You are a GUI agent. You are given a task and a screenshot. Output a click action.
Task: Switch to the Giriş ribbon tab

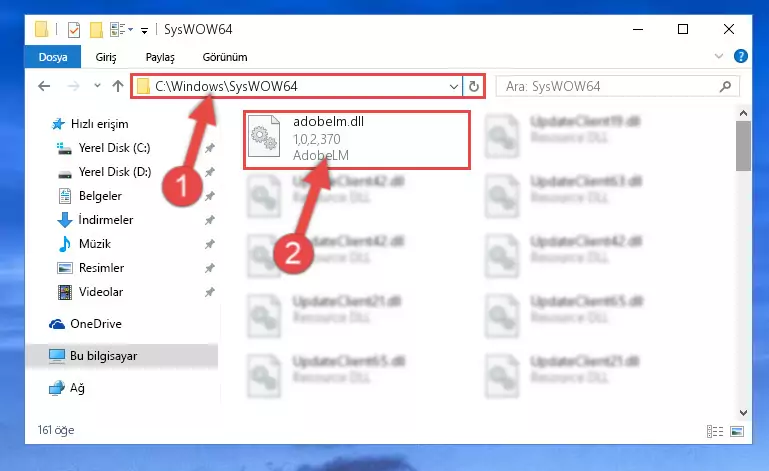[106, 57]
